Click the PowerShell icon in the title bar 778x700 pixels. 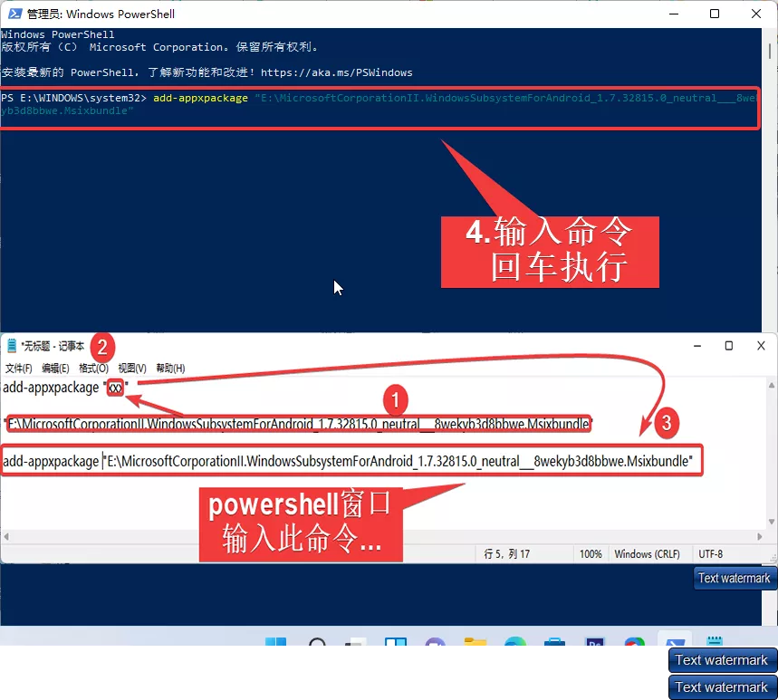pos(14,14)
